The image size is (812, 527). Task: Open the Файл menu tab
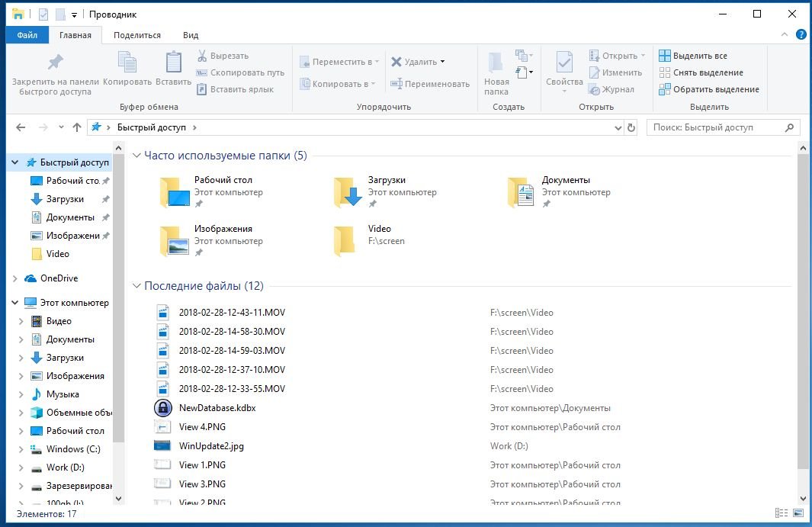(x=27, y=35)
